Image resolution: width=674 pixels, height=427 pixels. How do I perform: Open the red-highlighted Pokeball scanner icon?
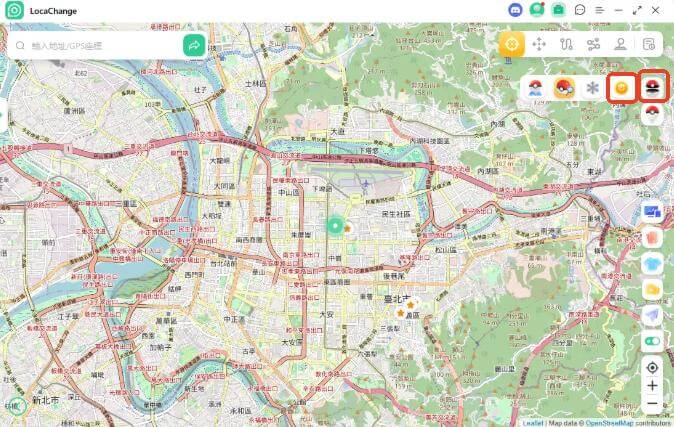[654, 87]
